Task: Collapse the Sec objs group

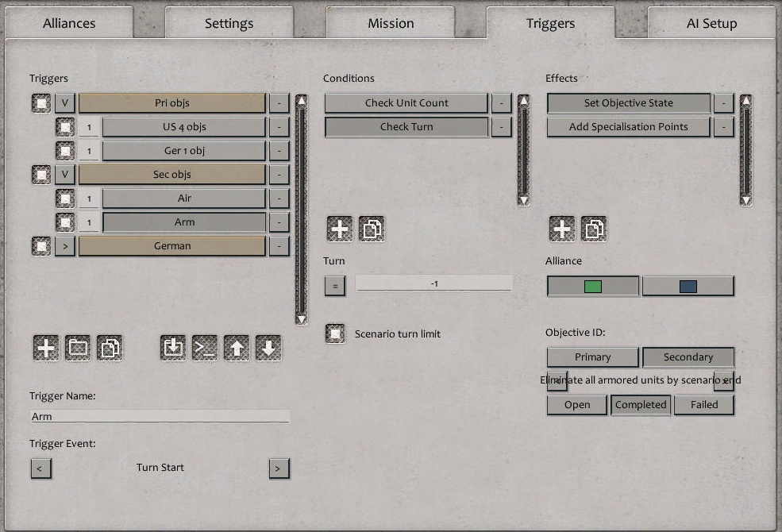Action: pos(65,175)
